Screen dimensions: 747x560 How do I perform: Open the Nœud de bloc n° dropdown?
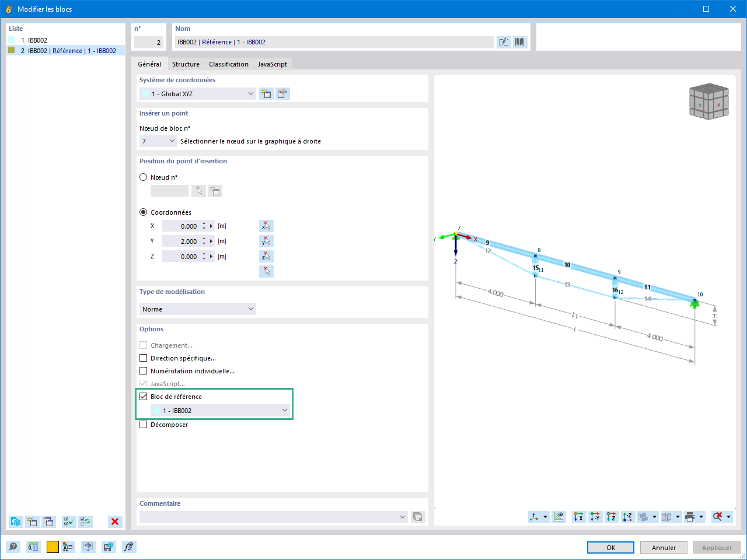158,141
